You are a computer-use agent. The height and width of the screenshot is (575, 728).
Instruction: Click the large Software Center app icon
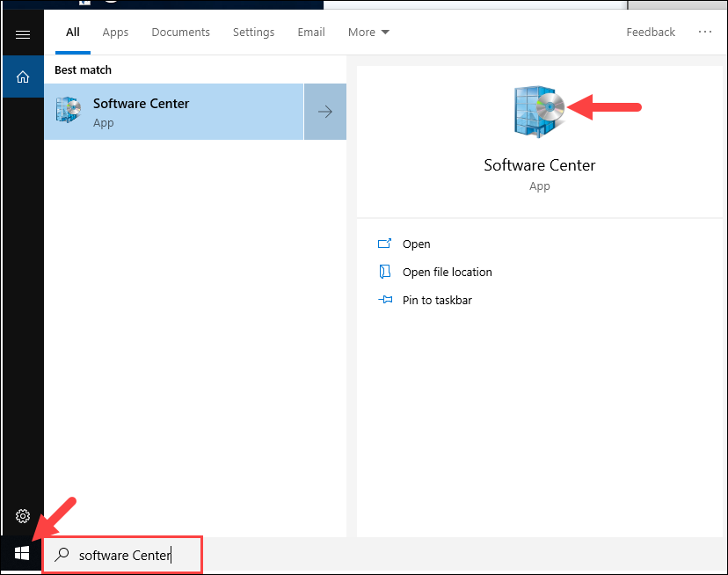click(x=539, y=111)
